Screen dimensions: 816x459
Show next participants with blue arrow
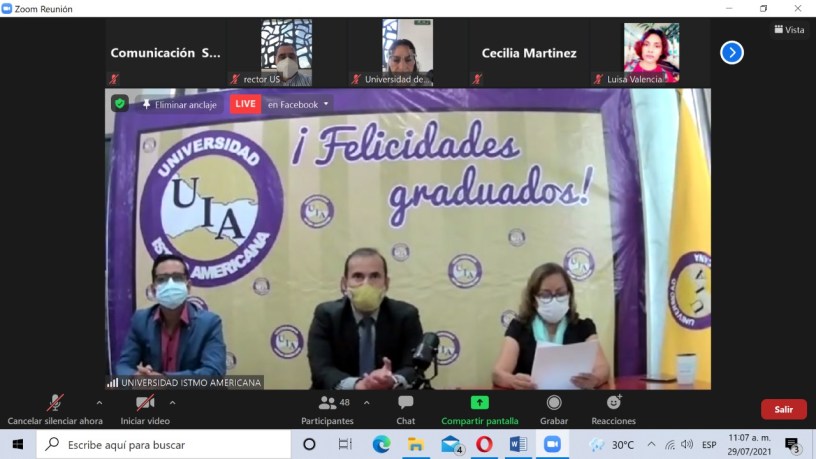pos(732,52)
